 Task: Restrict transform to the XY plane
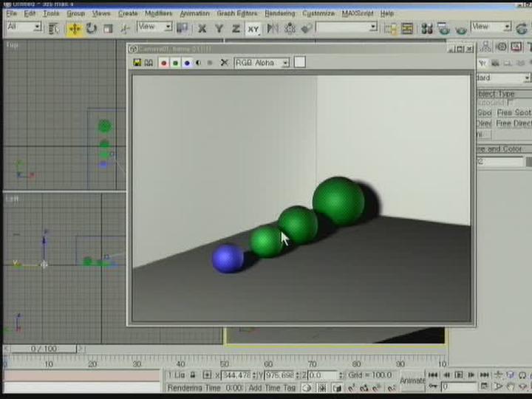coord(253,29)
